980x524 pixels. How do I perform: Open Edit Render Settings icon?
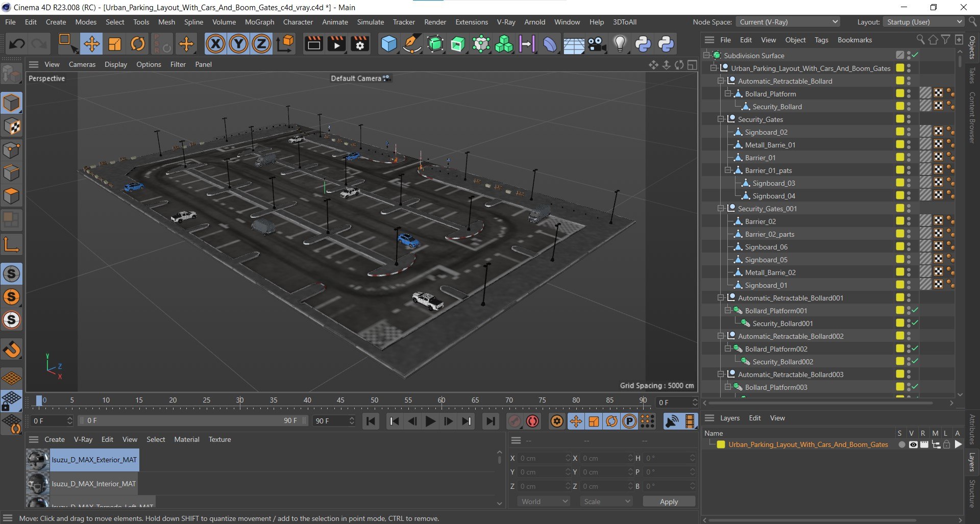click(x=360, y=44)
